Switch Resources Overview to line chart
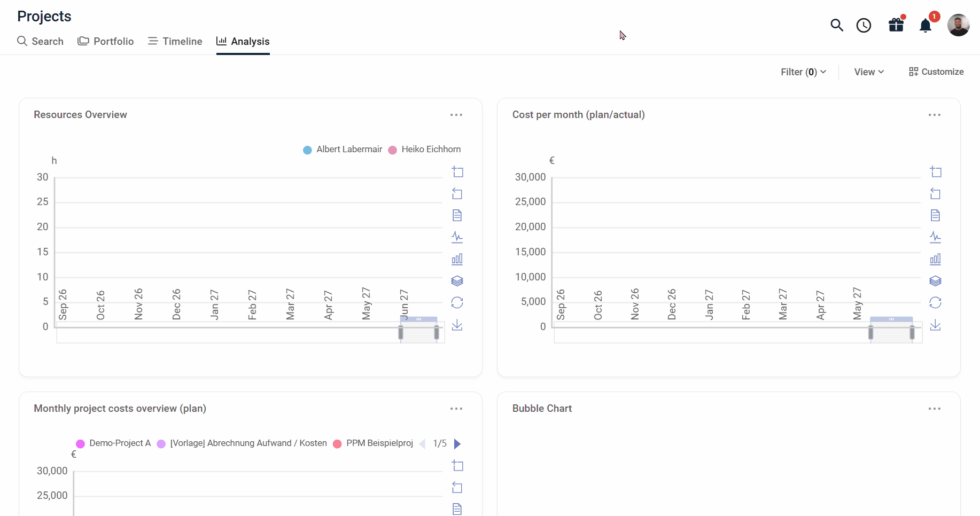Viewport: 980px width, 516px height. click(457, 237)
